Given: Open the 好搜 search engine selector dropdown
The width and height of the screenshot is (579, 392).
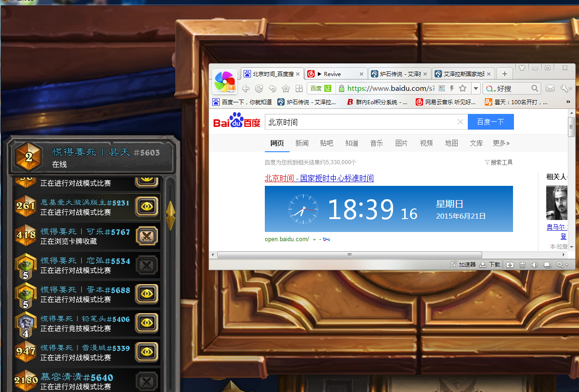Looking at the screenshot, I should 491,88.
